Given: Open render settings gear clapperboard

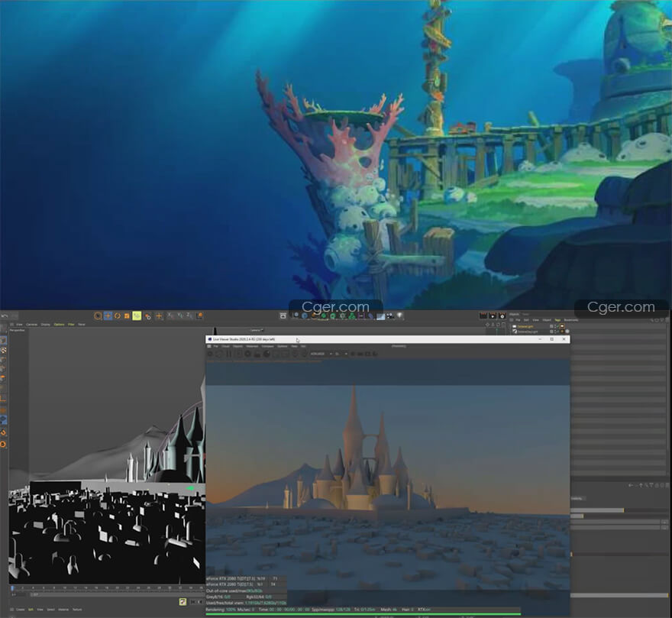Looking at the screenshot, I should (x=502, y=316).
